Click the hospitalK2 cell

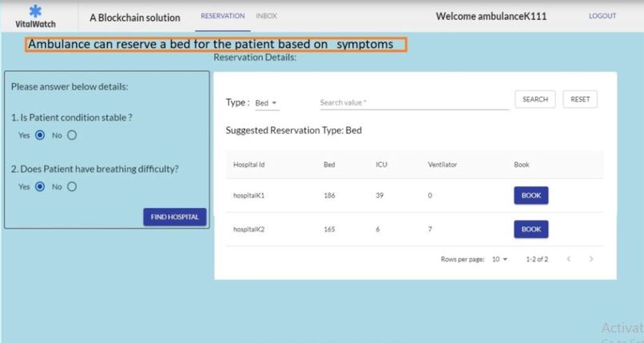click(x=249, y=229)
